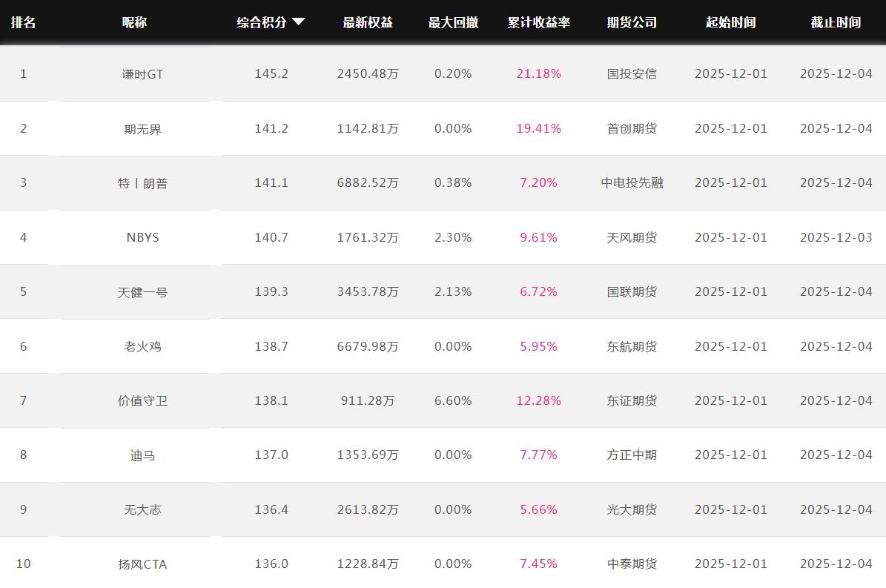Click the 扬风CTA nickname
The width and height of the screenshot is (886, 588).
click(142, 564)
